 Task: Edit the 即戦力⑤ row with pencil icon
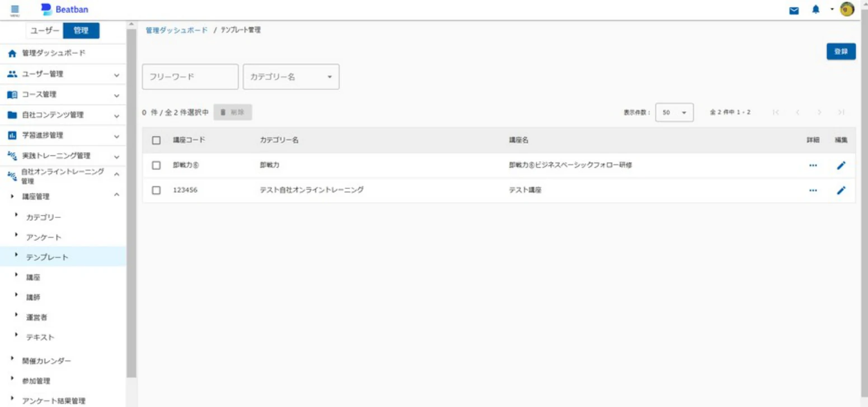click(x=841, y=165)
